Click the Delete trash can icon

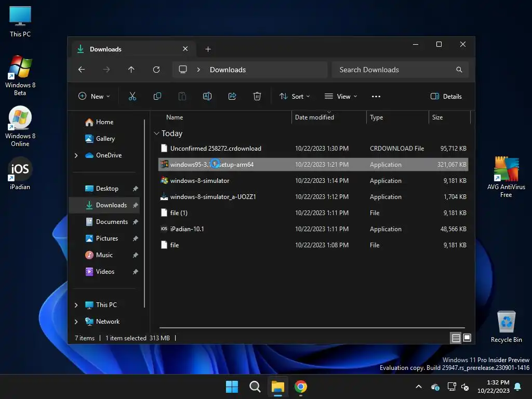pos(257,96)
